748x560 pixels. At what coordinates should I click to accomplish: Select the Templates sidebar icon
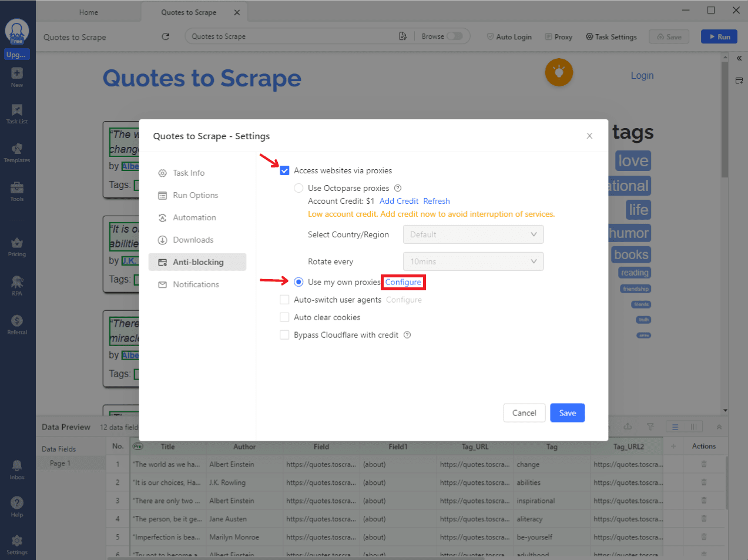17,152
